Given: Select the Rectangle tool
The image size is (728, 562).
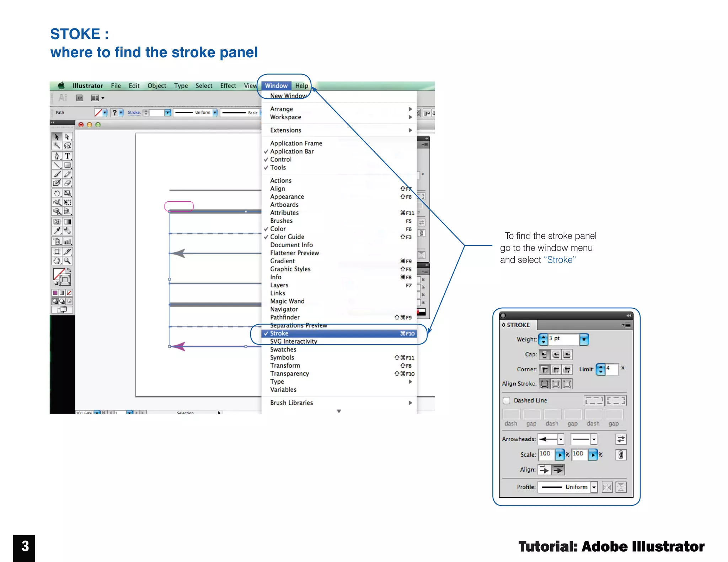Looking at the screenshot, I should click(67, 165).
